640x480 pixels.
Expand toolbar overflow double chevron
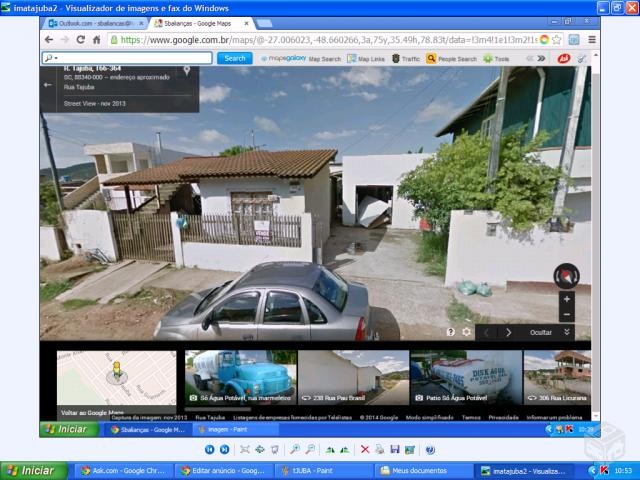pos(541,58)
